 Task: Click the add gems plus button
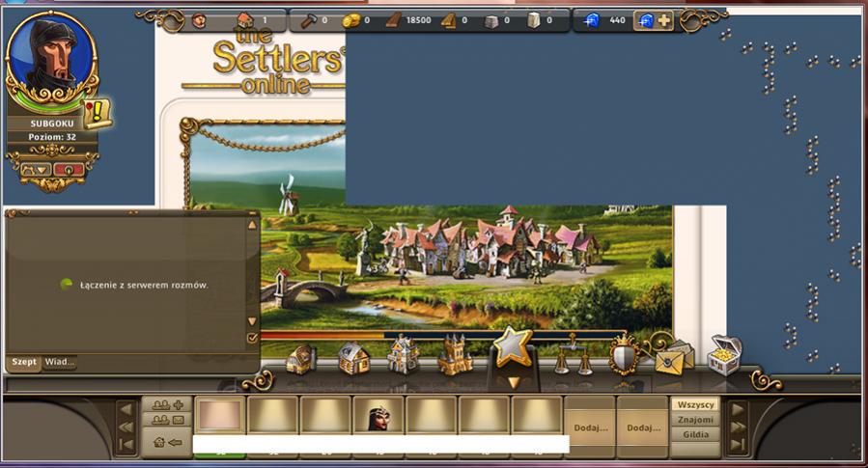(x=664, y=20)
